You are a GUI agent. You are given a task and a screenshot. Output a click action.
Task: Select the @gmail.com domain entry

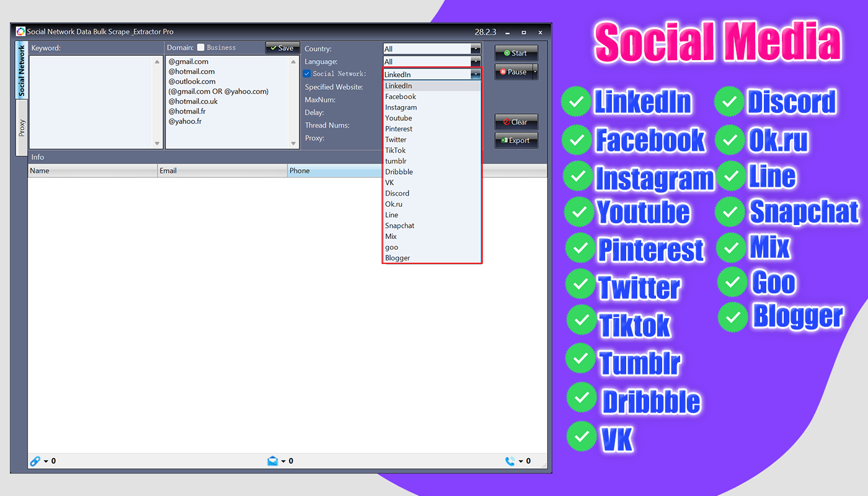click(x=188, y=61)
